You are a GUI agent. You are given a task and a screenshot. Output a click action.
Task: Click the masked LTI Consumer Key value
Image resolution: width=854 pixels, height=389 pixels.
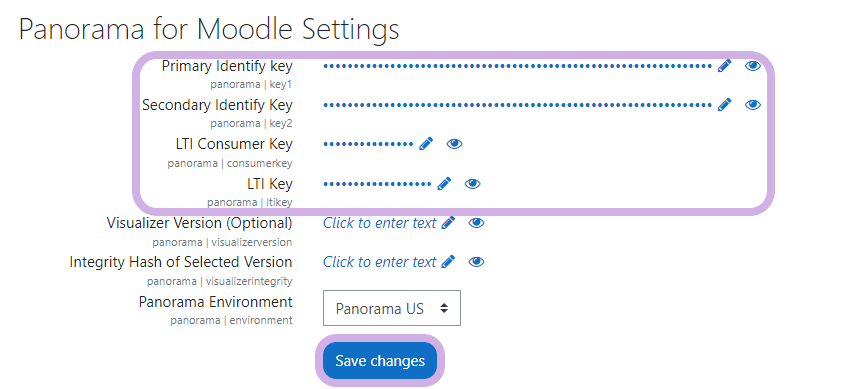point(368,144)
